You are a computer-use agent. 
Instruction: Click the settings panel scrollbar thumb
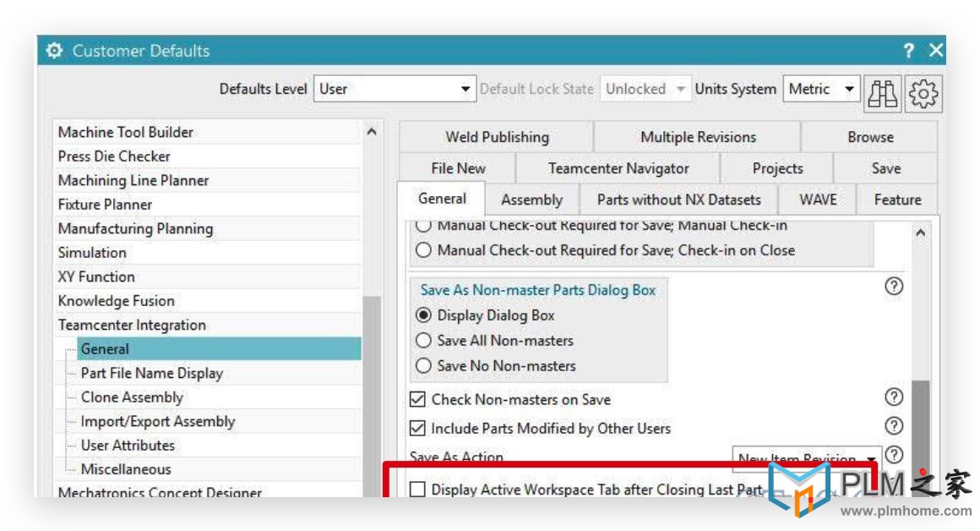921,439
